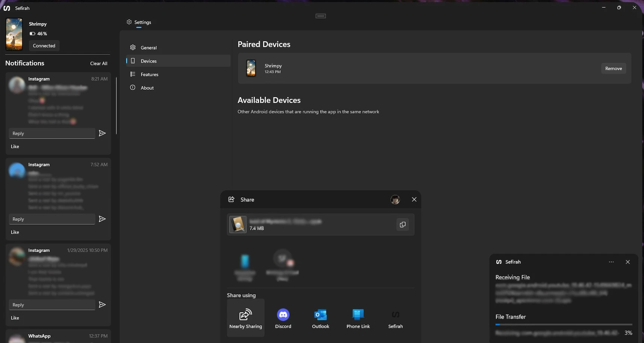The height and width of the screenshot is (343, 644).
Task: Select the Devices settings section
Action: (178, 61)
